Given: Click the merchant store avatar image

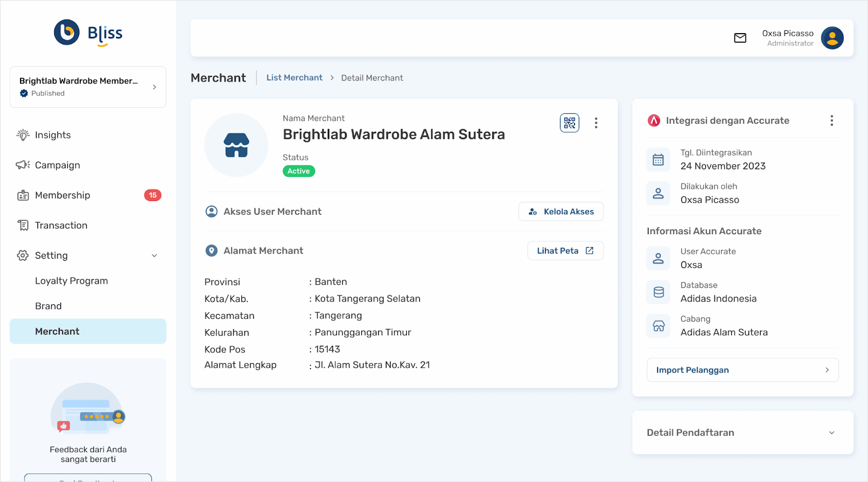Looking at the screenshot, I should coord(237,145).
